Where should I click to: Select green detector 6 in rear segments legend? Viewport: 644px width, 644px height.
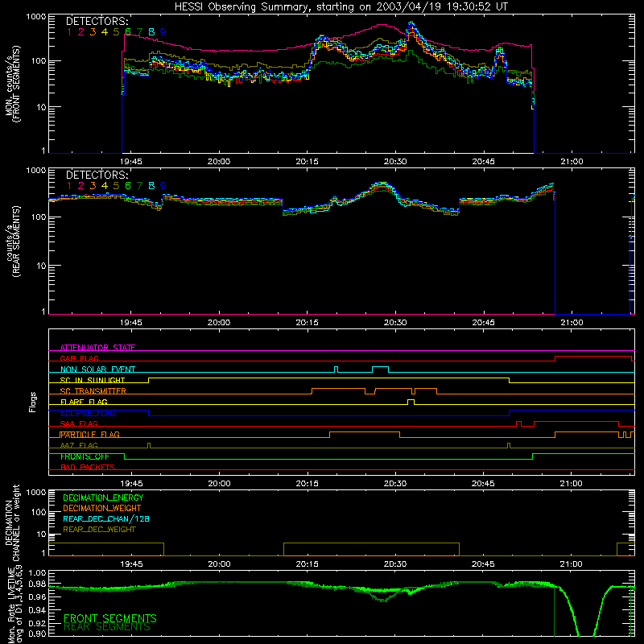tap(128, 186)
